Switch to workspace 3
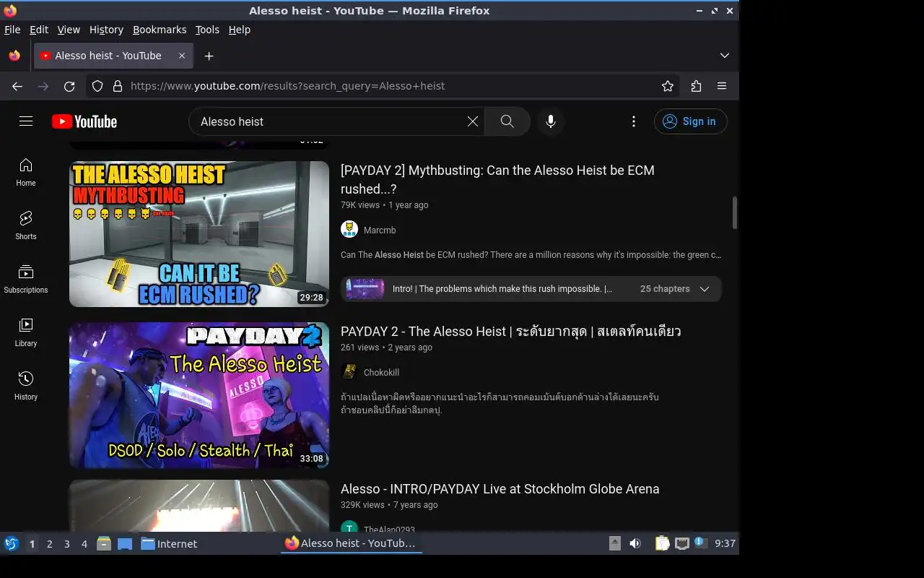This screenshot has width=924, height=578. 67,544
